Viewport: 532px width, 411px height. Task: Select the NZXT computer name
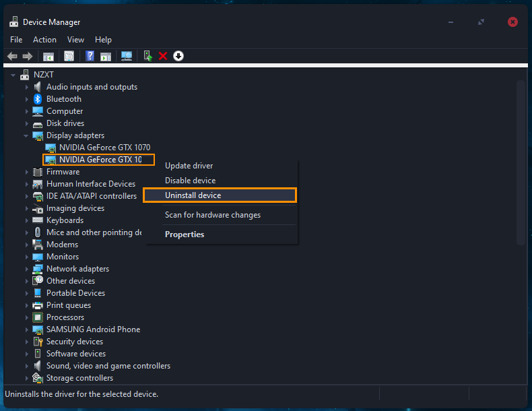pyautogui.click(x=43, y=75)
